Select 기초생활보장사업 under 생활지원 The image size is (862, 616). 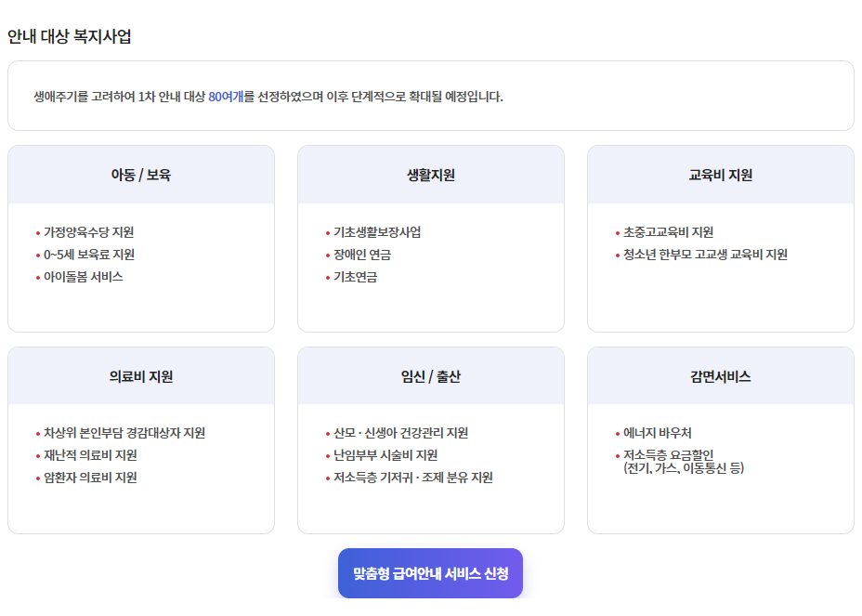[378, 230]
